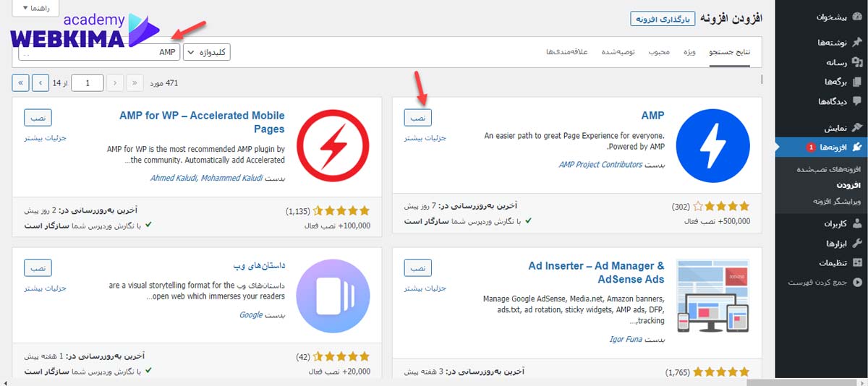The height and width of the screenshot is (386, 868).
Task: Switch to the search results (نتایج جستجو) tab
Action: click(x=730, y=53)
